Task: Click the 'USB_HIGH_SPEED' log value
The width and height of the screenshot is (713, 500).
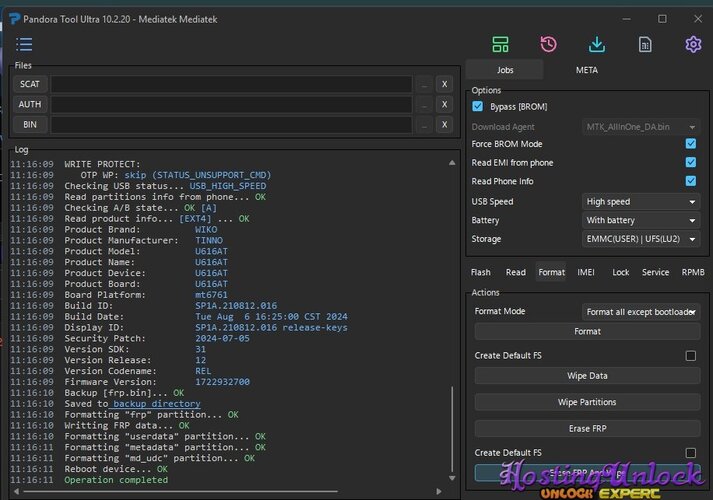Action: tap(228, 186)
